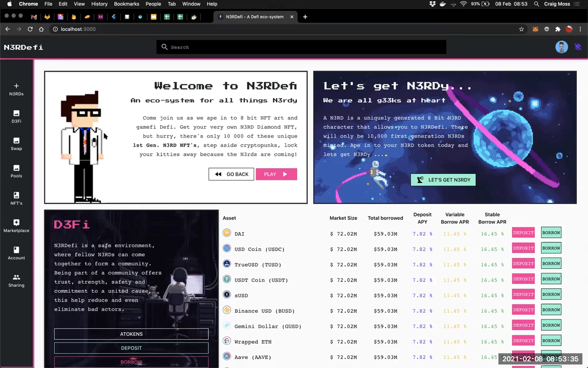The height and width of the screenshot is (368, 588).
Task: Click the USD Coin (USDC) icon
Action: 227,248
